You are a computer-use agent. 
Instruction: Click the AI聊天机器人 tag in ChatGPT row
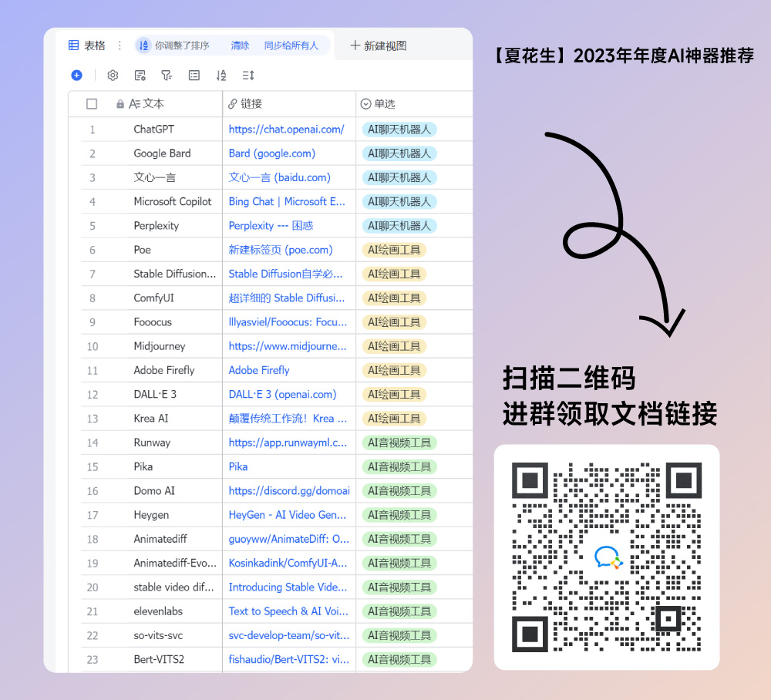point(399,130)
